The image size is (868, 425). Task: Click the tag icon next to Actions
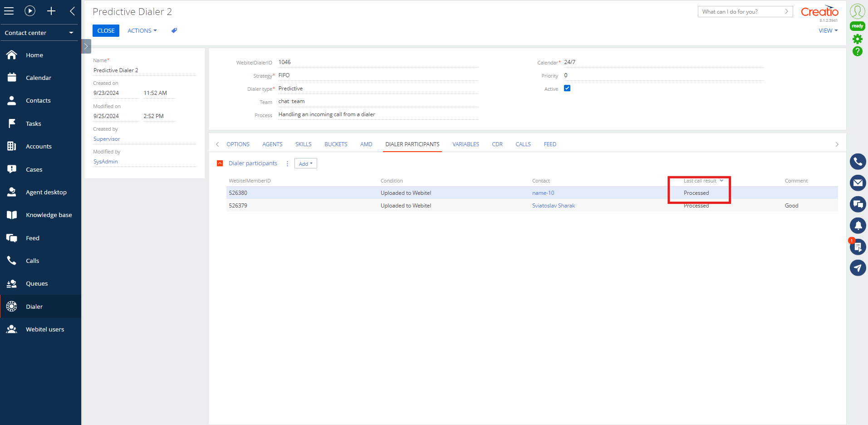pyautogui.click(x=174, y=30)
